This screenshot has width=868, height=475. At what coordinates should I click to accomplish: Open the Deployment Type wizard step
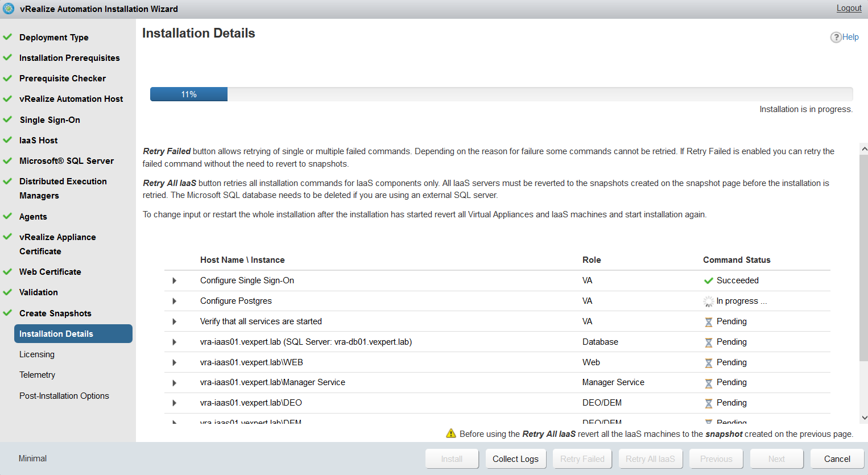click(54, 37)
